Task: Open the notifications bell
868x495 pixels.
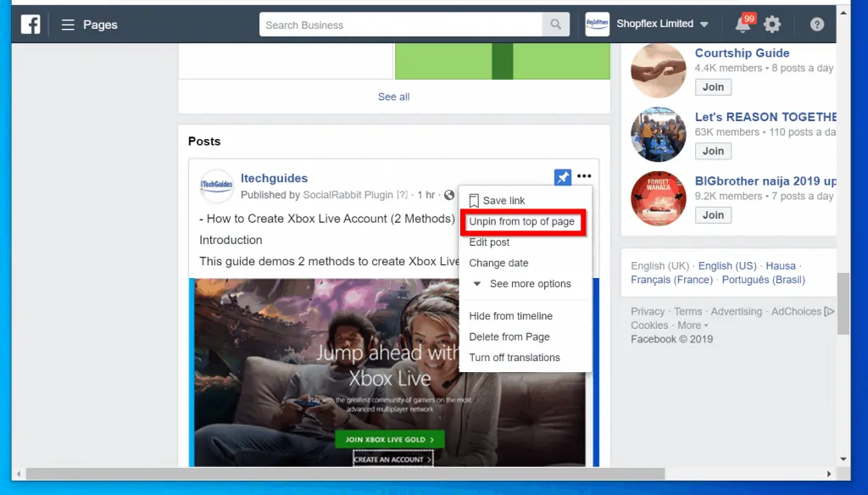Action: (743, 24)
